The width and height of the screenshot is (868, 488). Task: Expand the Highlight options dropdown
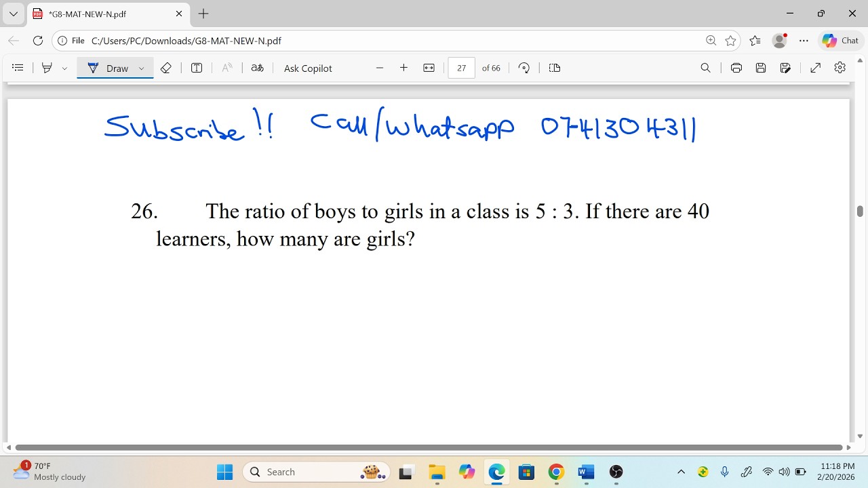64,68
